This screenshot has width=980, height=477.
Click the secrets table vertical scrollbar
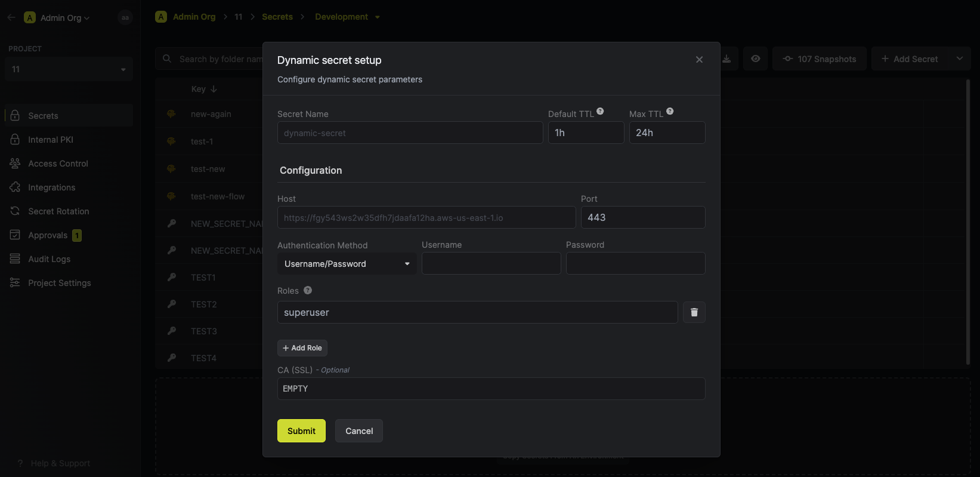click(968, 222)
